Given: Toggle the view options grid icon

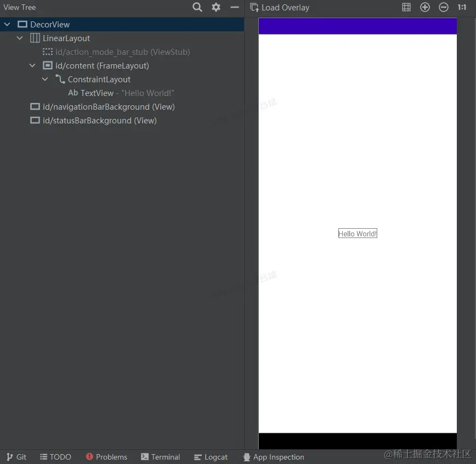Looking at the screenshot, I should pyautogui.click(x=406, y=7).
